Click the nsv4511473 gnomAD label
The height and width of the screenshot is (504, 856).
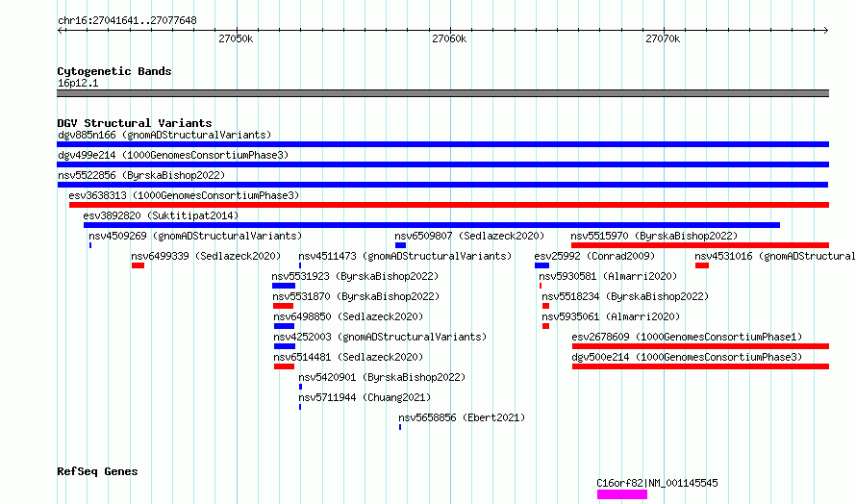405,256
